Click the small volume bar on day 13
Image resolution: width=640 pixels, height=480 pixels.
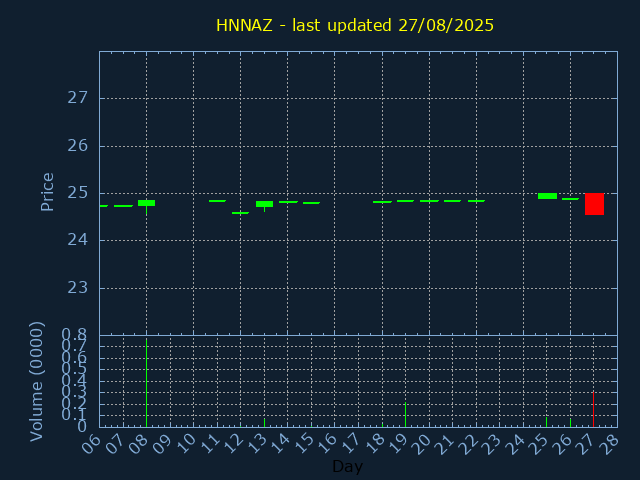(x=264, y=422)
